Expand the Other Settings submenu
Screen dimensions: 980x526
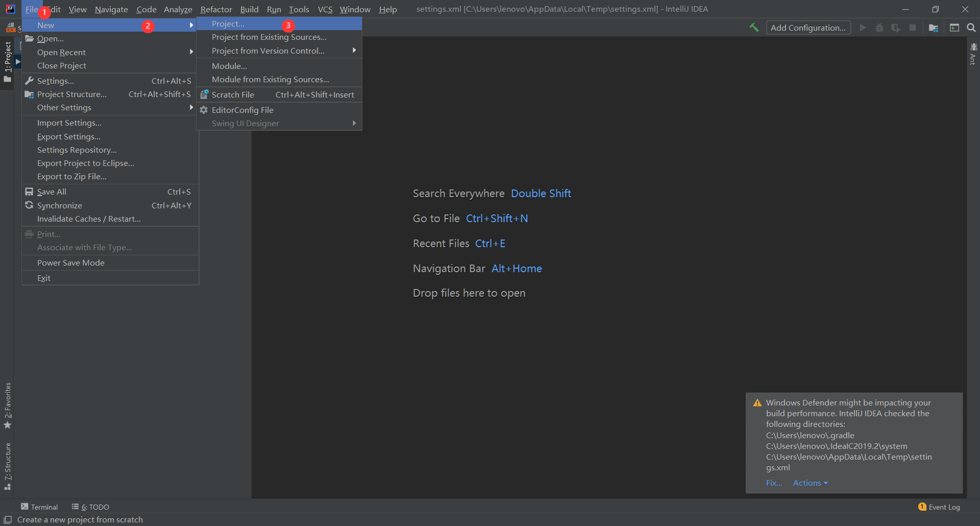pos(110,108)
